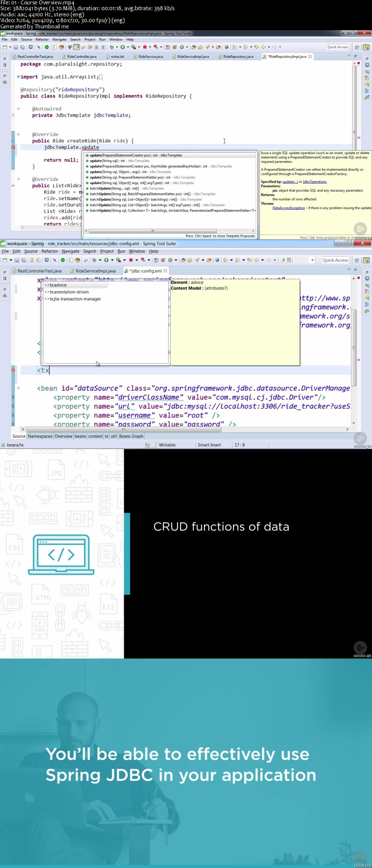This screenshot has width=372, height=868.
Task: Click Debug bug icon in upper STS toolbar
Action: point(112,47)
